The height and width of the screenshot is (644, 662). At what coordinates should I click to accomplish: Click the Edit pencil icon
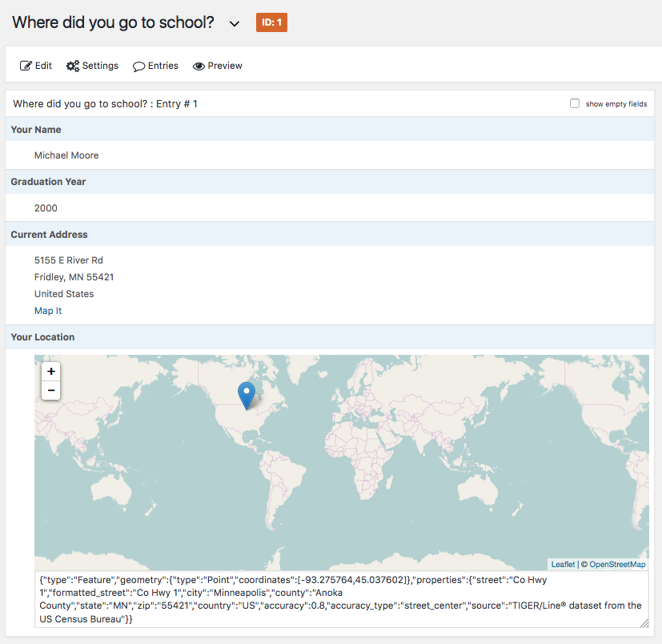click(x=26, y=66)
